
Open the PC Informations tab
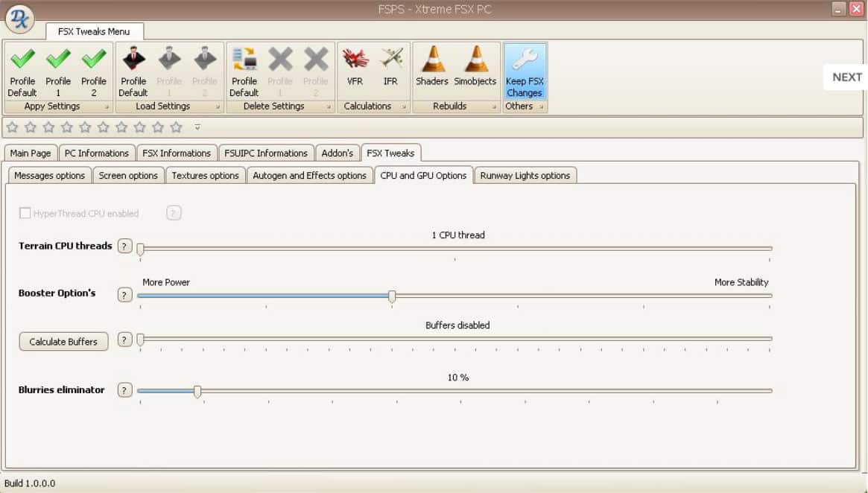click(97, 153)
